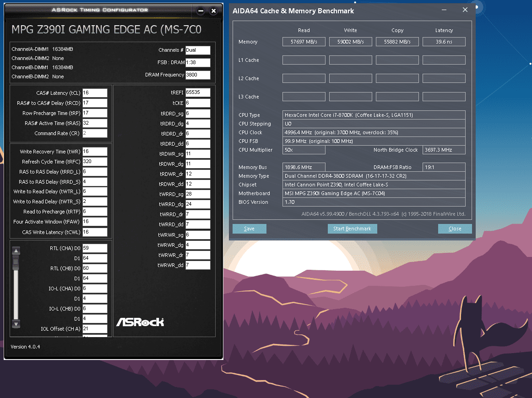The image size is (532, 398).
Task: Click the empty L1 Cache Read box
Action: pos(304,60)
